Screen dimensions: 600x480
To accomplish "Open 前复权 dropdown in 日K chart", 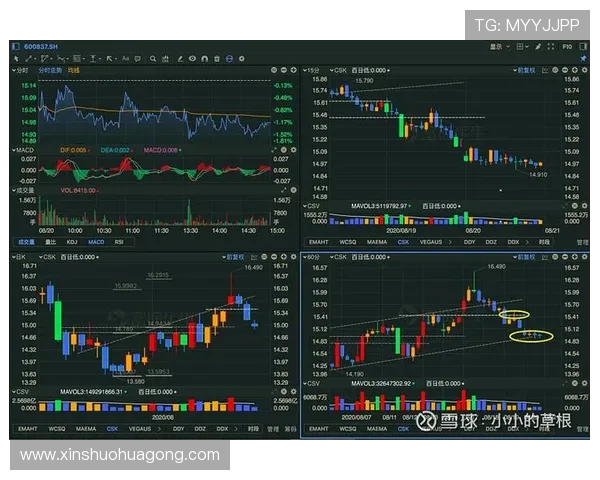I will (233, 257).
